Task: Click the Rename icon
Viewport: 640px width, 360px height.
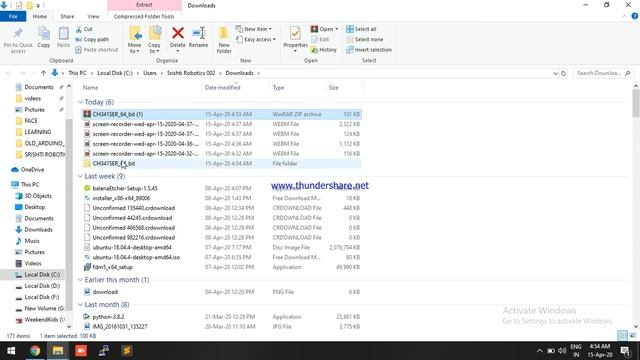Action: point(198,33)
